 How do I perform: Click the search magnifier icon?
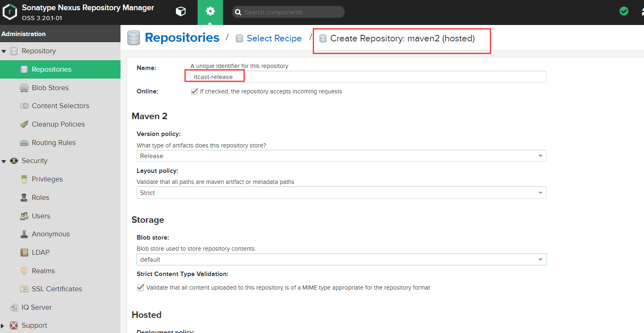(x=238, y=12)
